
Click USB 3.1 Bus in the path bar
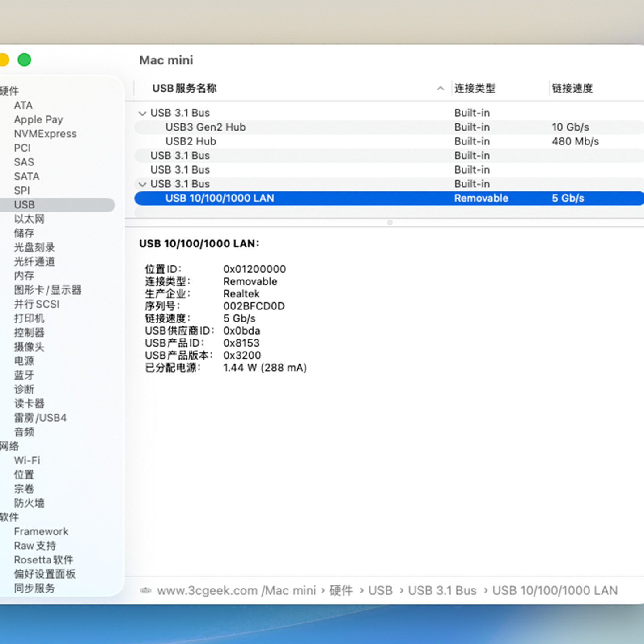tap(442, 590)
